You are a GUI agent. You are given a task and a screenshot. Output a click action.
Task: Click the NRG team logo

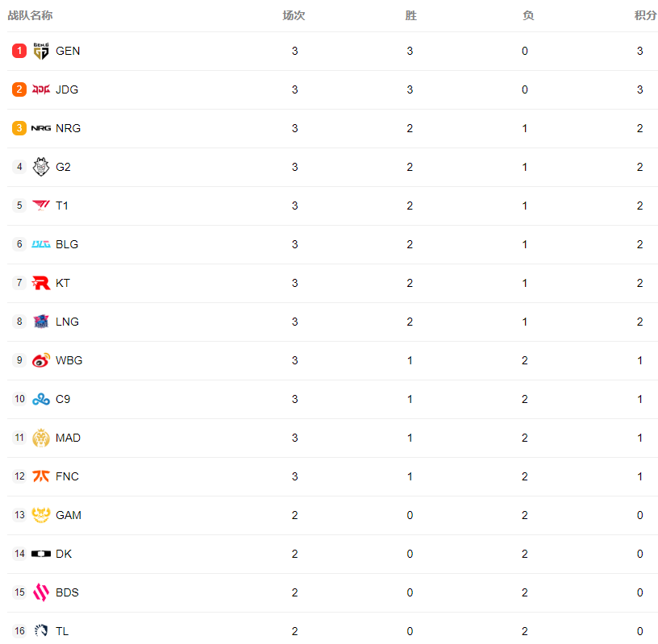click(41, 128)
